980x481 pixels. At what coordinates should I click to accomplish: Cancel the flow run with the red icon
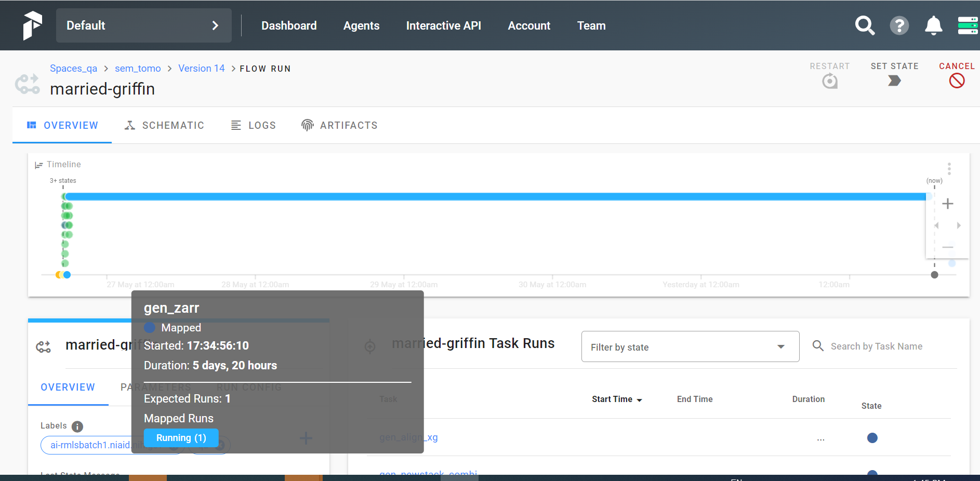pyautogui.click(x=957, y=80)
